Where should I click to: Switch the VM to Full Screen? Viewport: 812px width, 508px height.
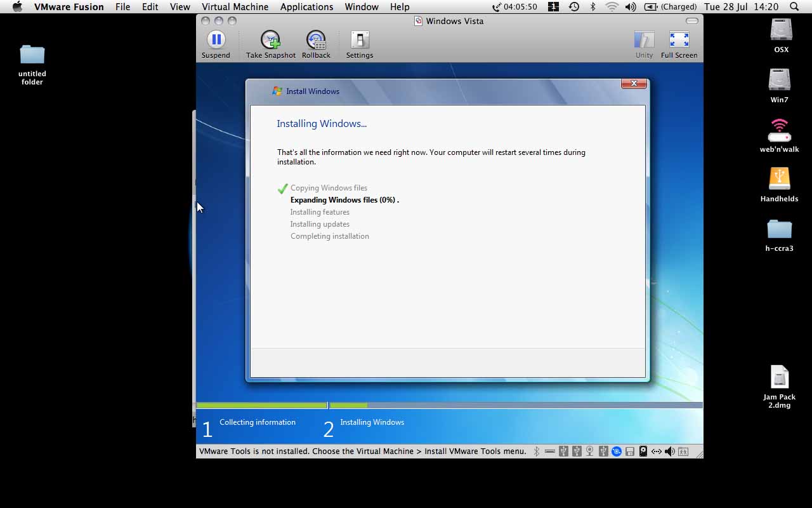pos(679,40)
